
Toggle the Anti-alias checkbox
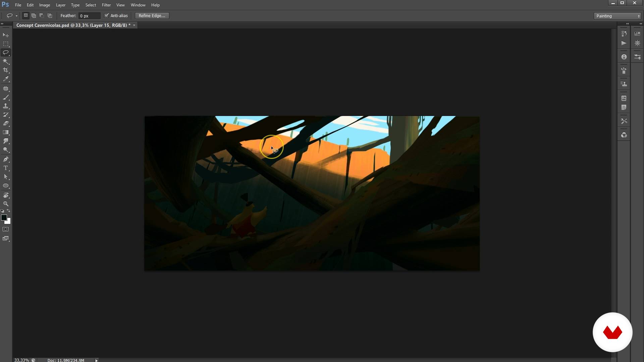coord(107,15)
